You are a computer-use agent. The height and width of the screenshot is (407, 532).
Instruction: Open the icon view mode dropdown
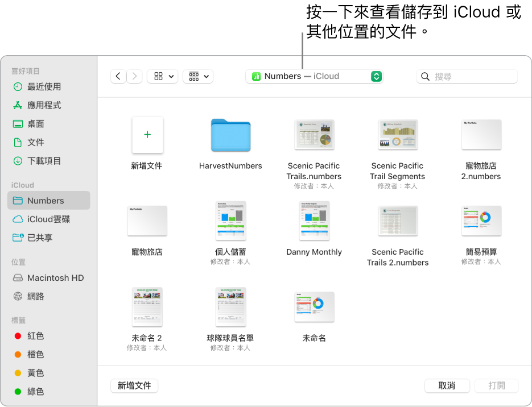(x=162, y=76)
